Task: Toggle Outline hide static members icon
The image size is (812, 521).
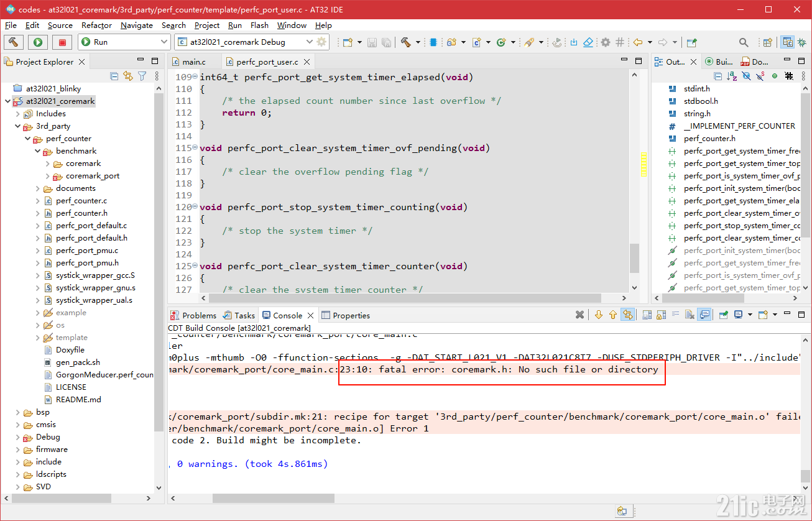Action: tap(760, 76)
